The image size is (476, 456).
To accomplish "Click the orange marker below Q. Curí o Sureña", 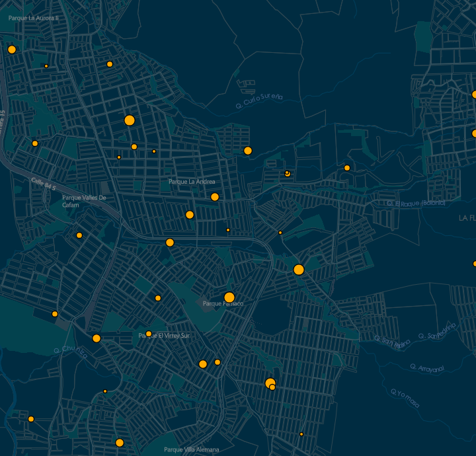I will [x=248, y=151].
